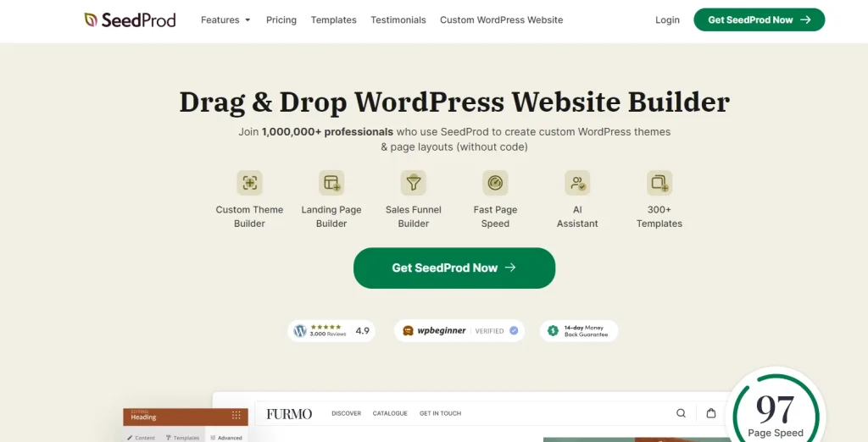Click the Landing Page Builder label
This screenshot has height=442, width=868.
click(x=331, y=217)
